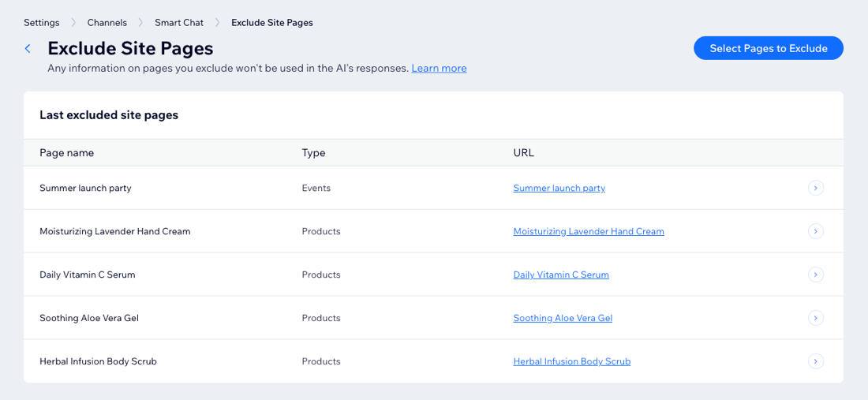Click the Select Pages to Exclude button
This screenshot has width=868, height=400.
tap(769, 48)
